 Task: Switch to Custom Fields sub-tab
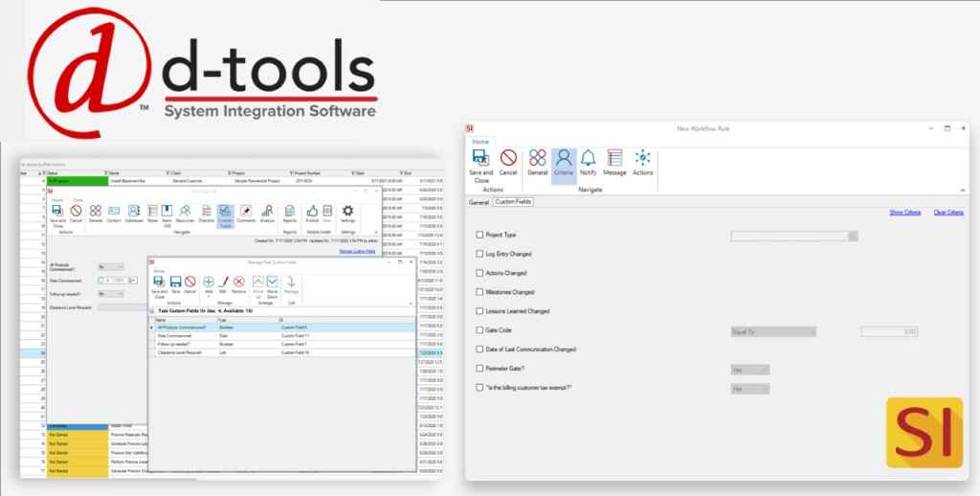tap(513, 202)
